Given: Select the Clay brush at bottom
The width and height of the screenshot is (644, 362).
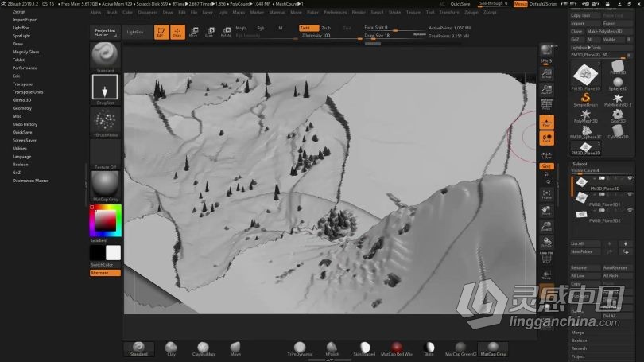Looking at the screenshot, I should point(171,348).
